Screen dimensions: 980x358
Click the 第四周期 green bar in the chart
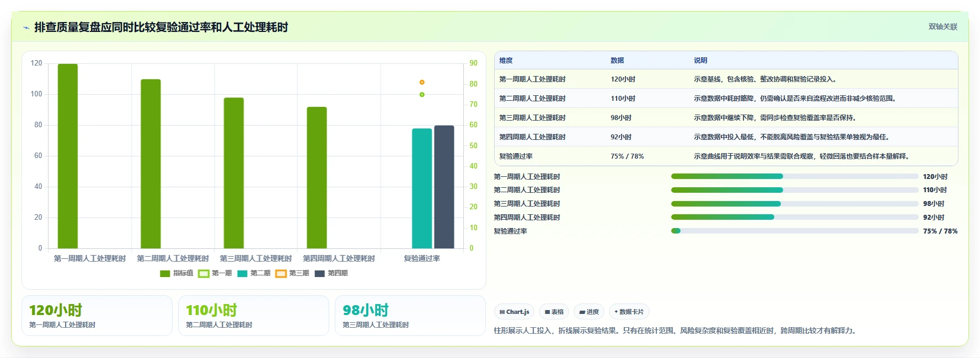317,177
